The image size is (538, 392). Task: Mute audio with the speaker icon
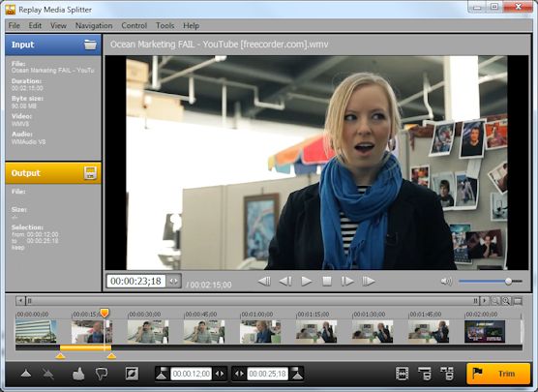point(446,282)
